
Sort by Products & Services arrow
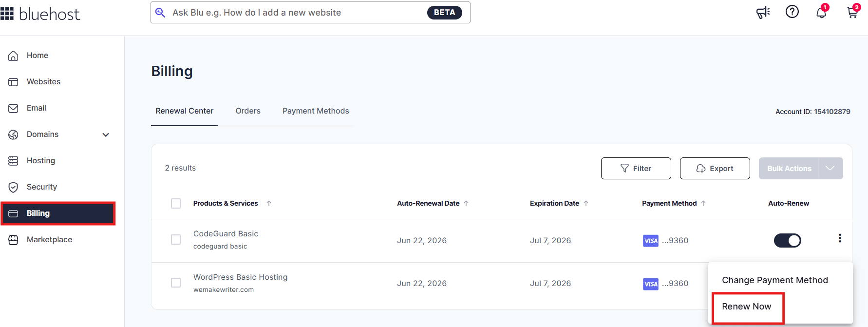269,203
